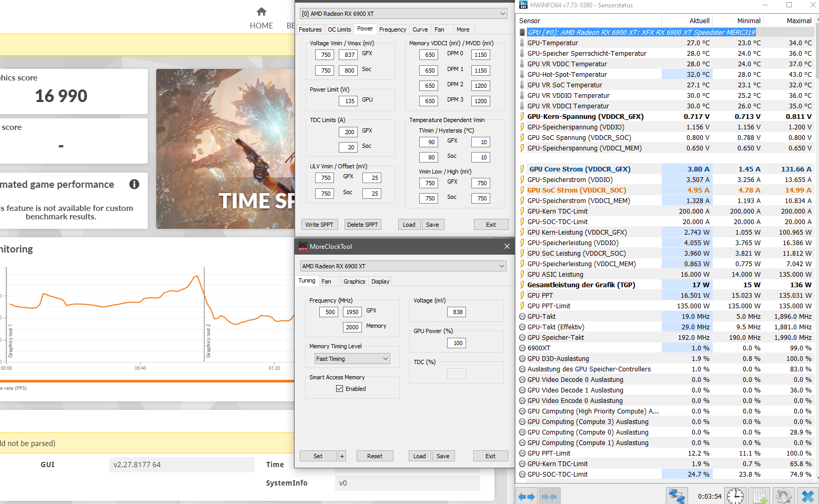Click lightning icon of GPU-Kern-Spannung row
Screen dimensions: 819x504
point(522,116)
